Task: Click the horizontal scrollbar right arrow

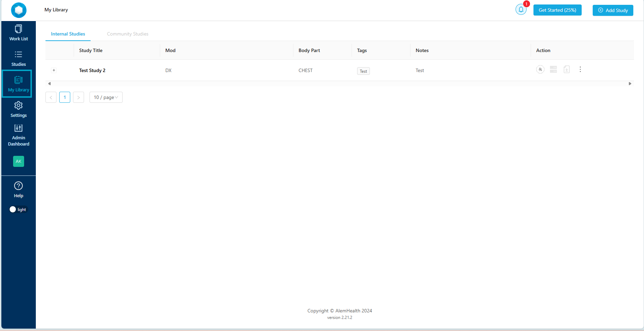Action: pos(630,83)
